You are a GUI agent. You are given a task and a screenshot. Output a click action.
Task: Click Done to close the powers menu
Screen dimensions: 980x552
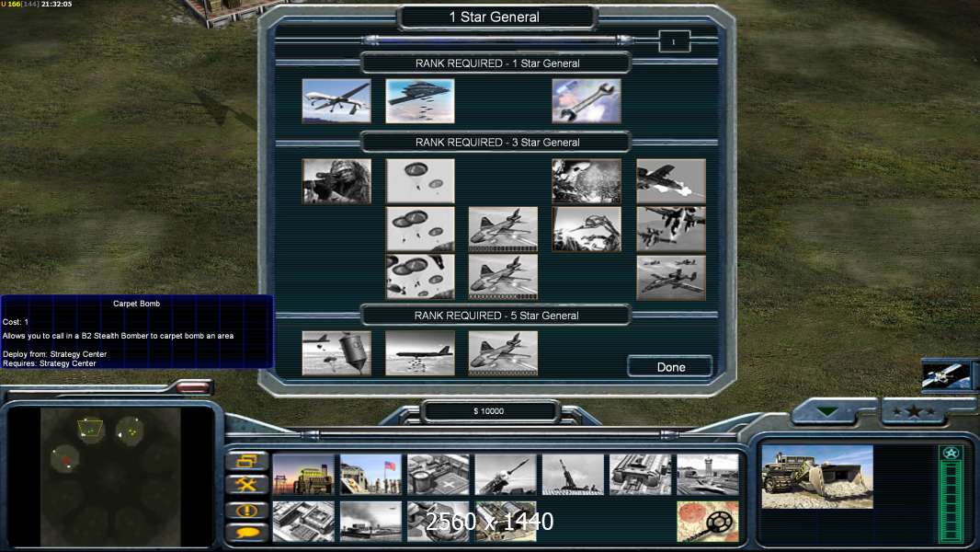tap(670, 367)
